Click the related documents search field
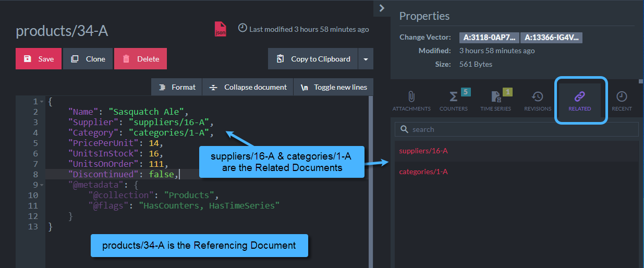Viewport: 644px width, 268px height. 517,129
